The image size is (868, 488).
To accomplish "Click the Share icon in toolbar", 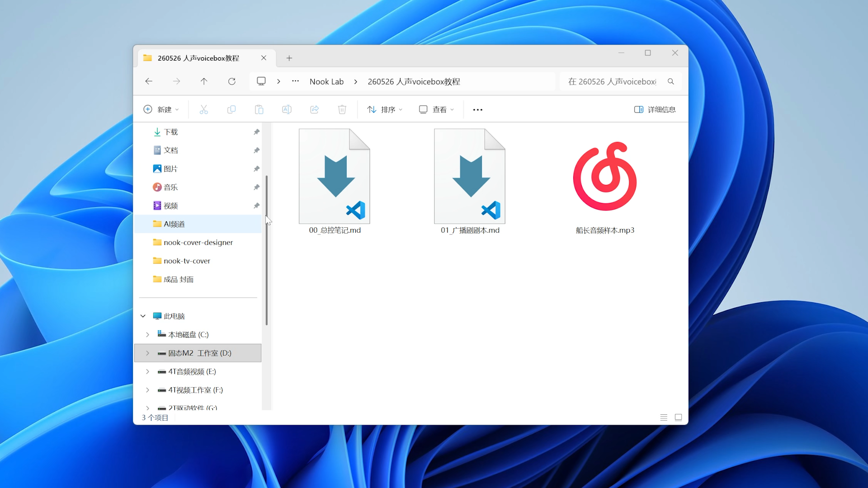I will (x=315, y=109).
